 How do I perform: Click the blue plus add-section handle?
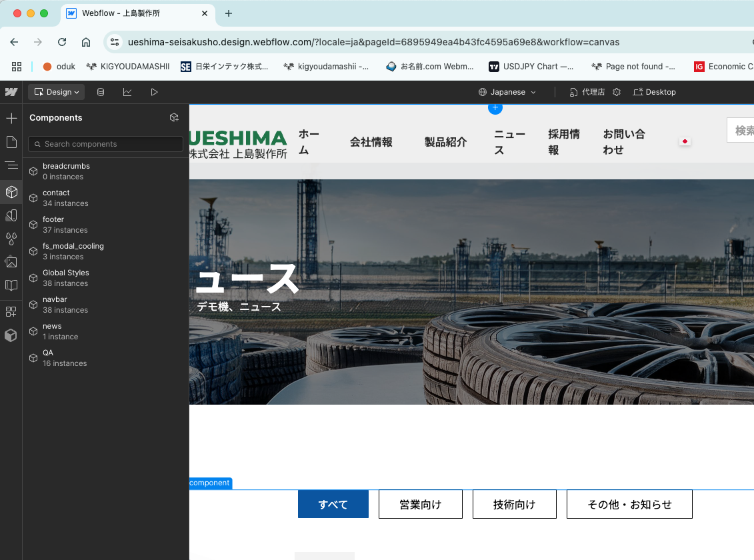(x=495, y=108)
